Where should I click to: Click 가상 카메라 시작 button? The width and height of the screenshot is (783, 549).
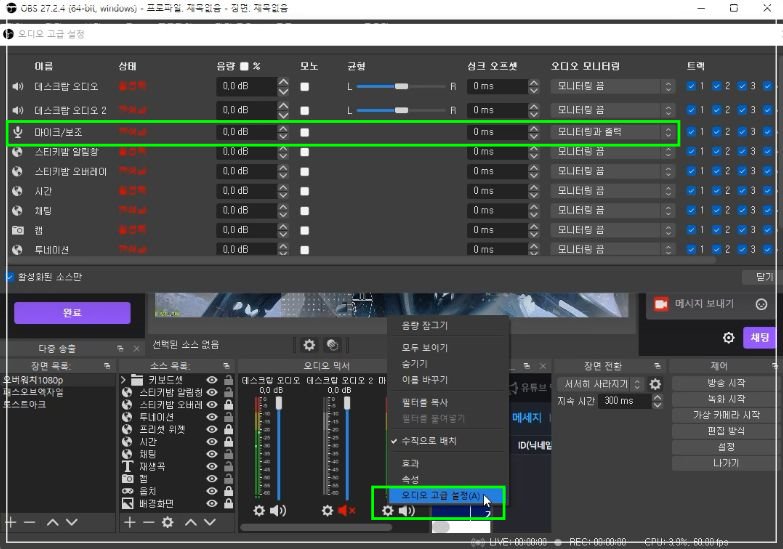pos(725,415)
